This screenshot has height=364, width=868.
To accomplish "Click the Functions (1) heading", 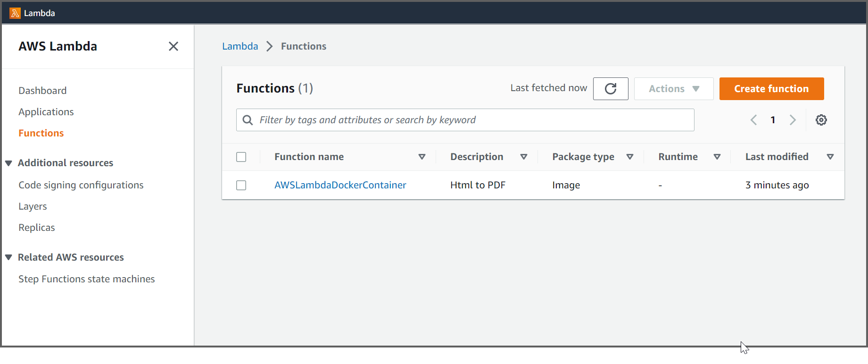I will (275, 88).
